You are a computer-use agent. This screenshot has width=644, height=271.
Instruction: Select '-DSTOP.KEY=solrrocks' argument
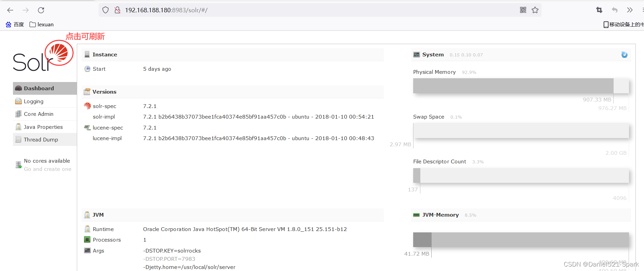click(172, 251)
